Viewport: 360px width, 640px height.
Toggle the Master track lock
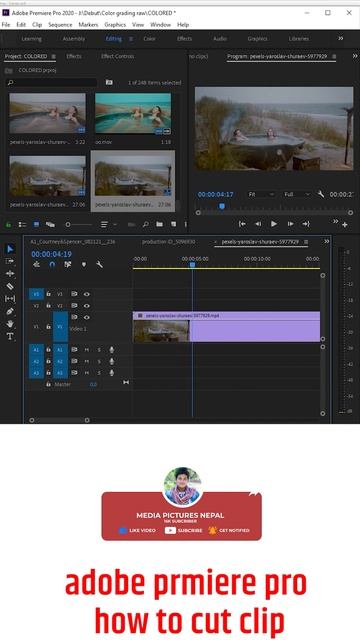pos(48,384)
